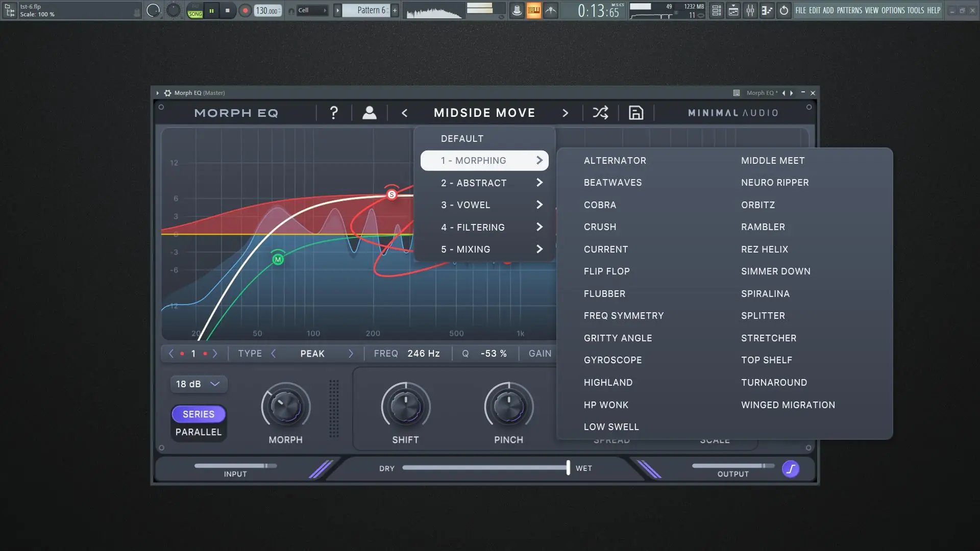This screenshot has height=551, width=980.
Task: Click the save preset disk icon
Action: pyautogui.click(x=635, y=113)
